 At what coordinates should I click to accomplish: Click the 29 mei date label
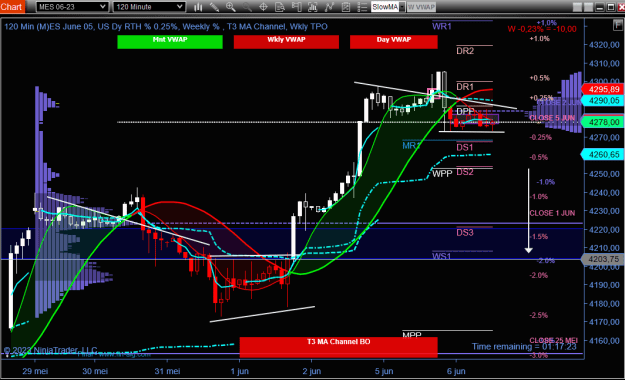[35, 371]
